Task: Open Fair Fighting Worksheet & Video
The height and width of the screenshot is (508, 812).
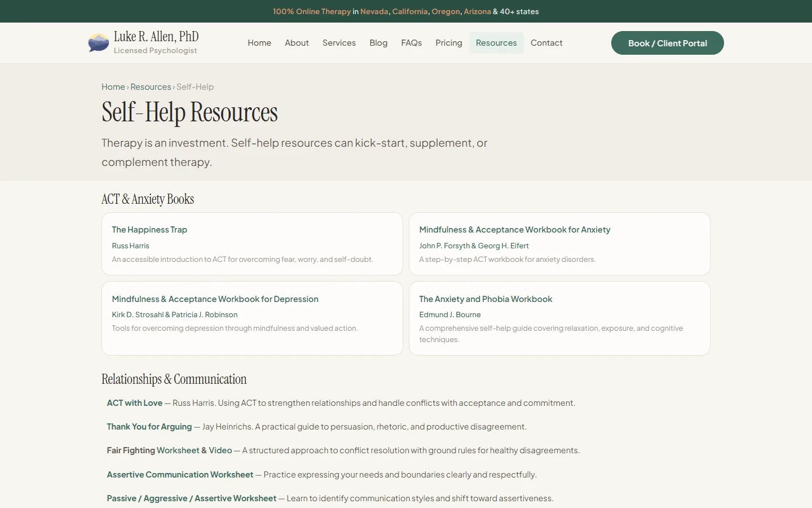Action: tap(169, 450)
